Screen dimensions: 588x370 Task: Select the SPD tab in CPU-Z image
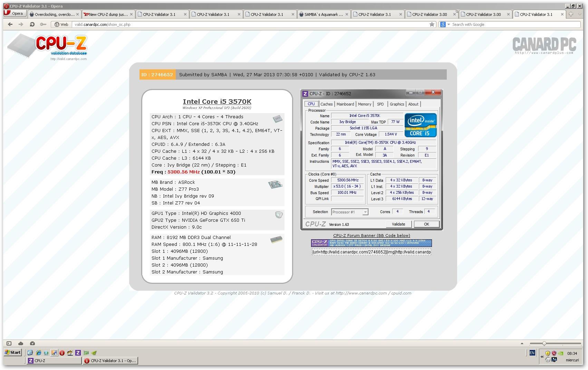tap(380, 104)
